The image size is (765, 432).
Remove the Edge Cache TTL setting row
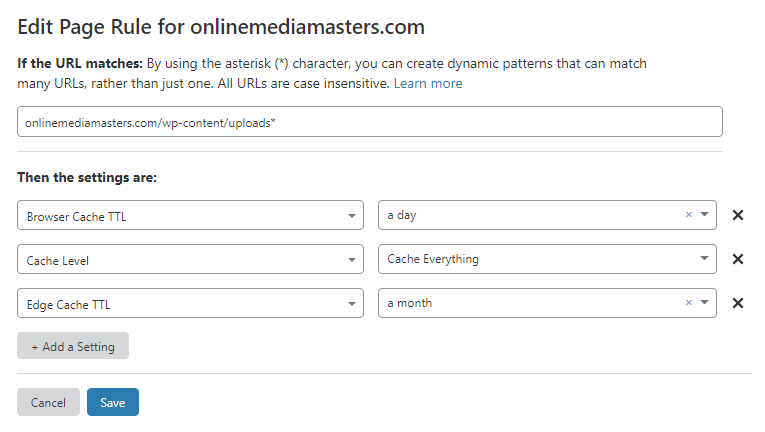[x=738, y=303]
